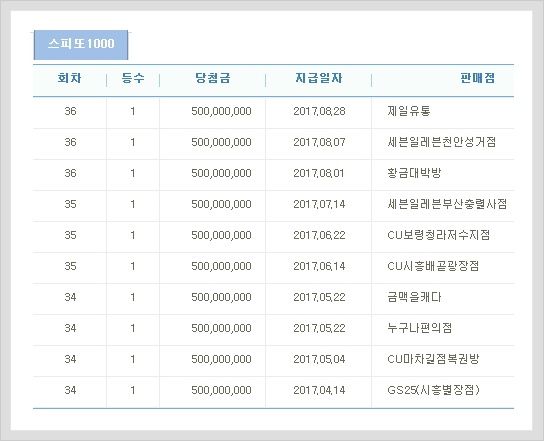This screenshot has width=544, height=441.
Task: Open the 스피또1000 tab
Action: point(81,45)
